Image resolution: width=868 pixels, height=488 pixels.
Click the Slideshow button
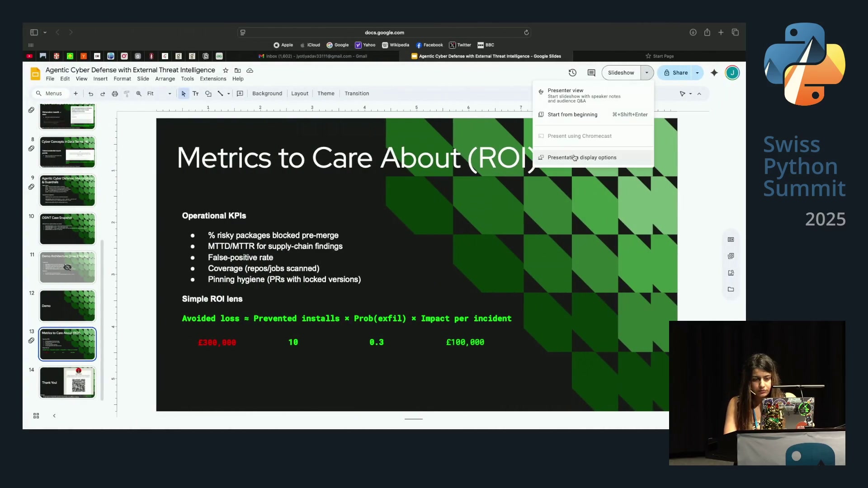click(x=621, y=73)
